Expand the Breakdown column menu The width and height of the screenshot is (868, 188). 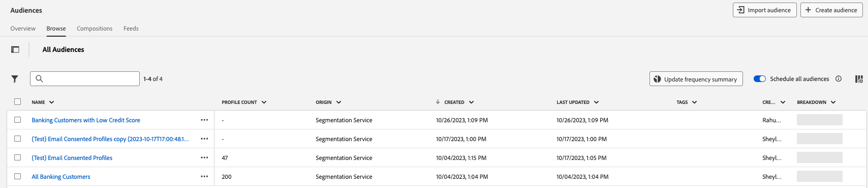click(833, 102)
